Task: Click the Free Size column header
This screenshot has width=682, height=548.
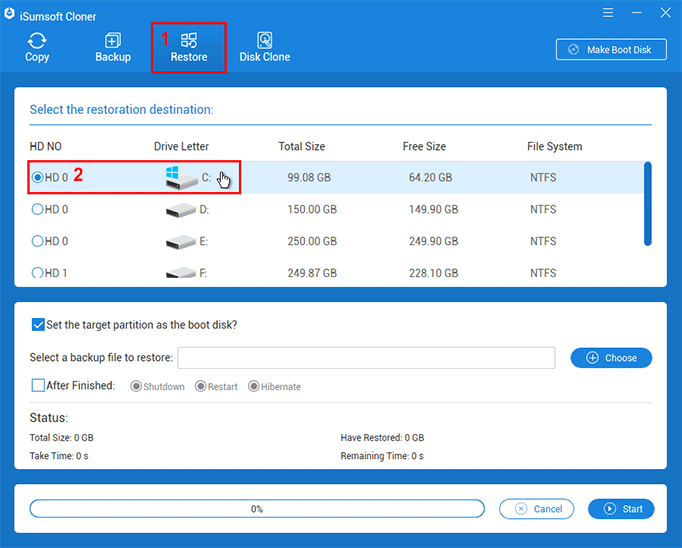Action: (424, 146)
